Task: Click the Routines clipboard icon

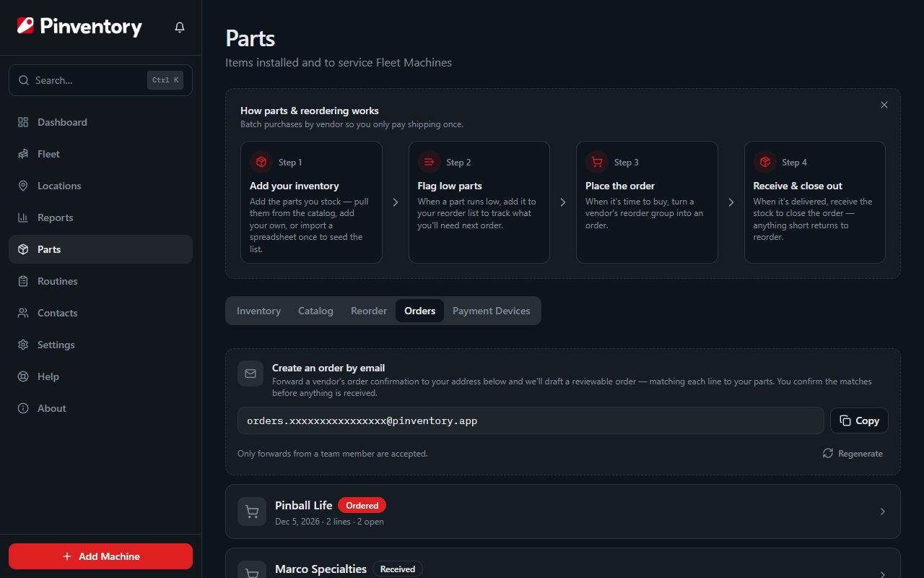Action: [x=23, y=281]
